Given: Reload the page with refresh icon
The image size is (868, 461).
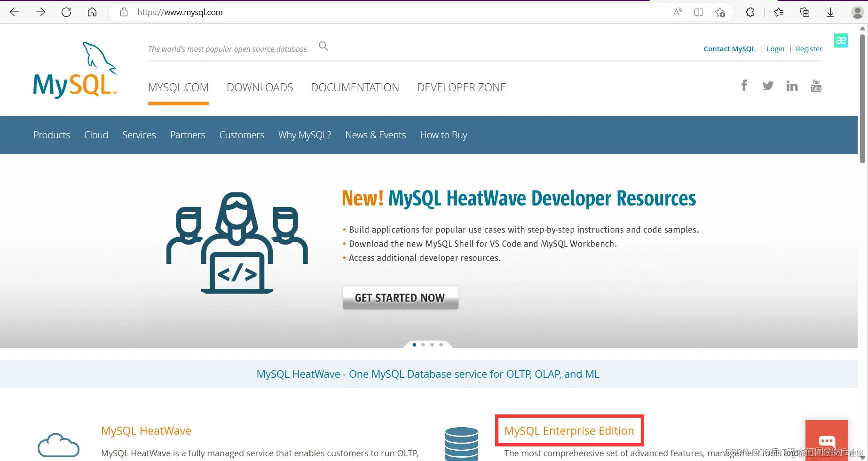Looking at the screenshot, I should [66, 12].
